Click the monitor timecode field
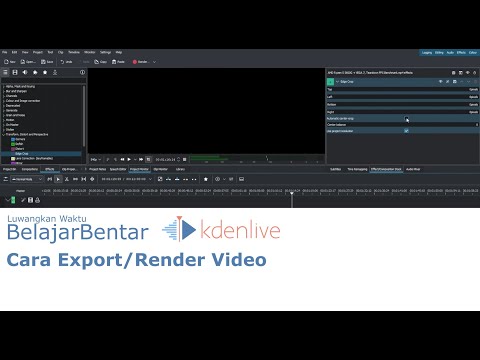The height and width of the screenshot is (360, 480). click(x=165, y=160)
